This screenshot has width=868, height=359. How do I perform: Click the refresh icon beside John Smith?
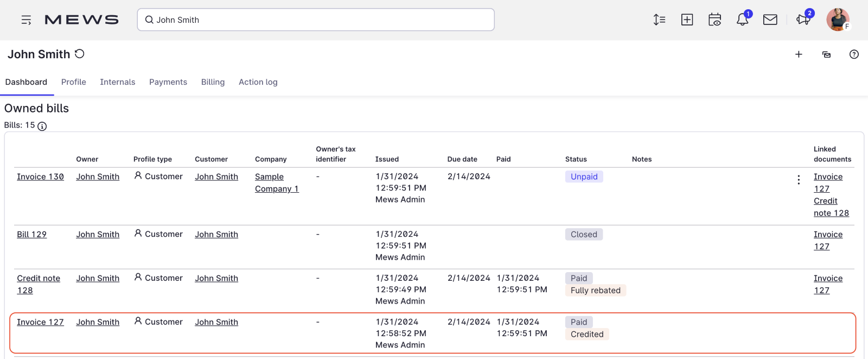coord(80,54)
